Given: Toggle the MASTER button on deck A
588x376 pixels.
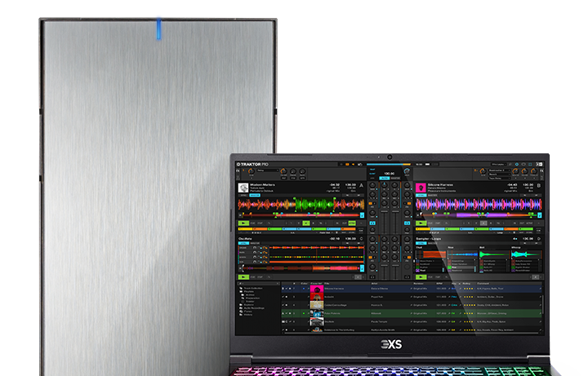Looking at the screenshot, I should point(255,195).
